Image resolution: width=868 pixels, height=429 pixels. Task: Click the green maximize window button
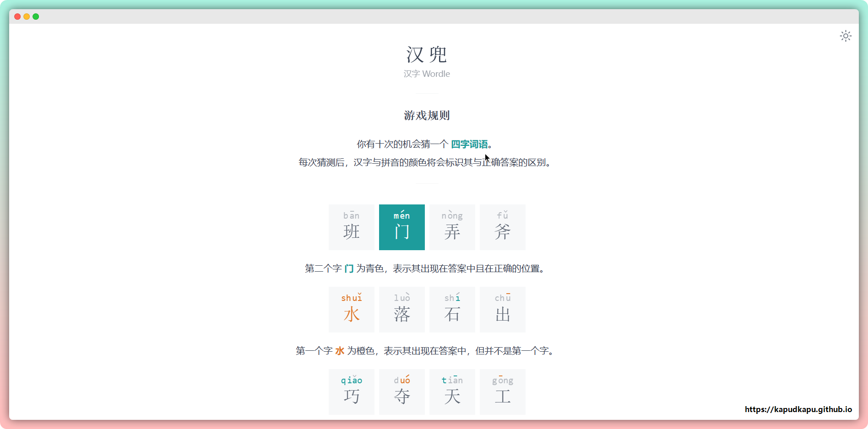pos(36,16)
